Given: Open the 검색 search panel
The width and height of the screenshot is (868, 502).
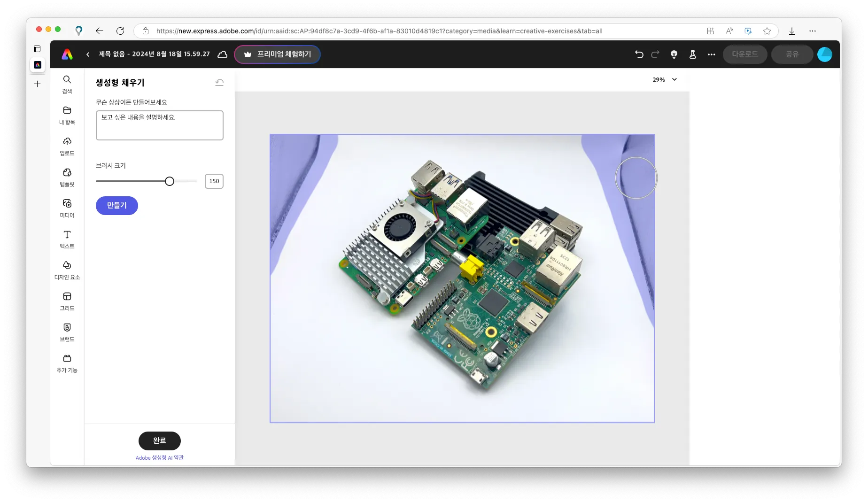Looking at the screenshot, I should tap(67, 85).
